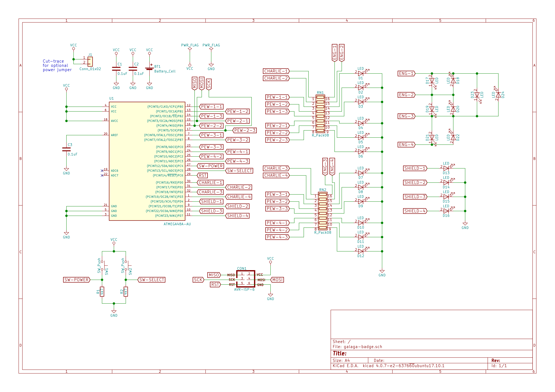555x392 pixels.
Task: Select the CHARLIE-4 label left of RN2
Action: 276,175
